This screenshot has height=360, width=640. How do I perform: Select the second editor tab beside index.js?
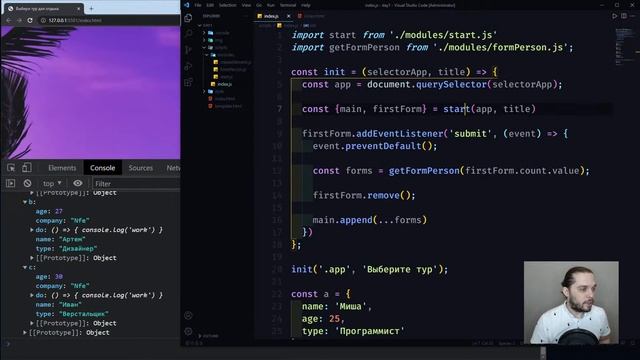pyautogui.click(x=312, y=16)
